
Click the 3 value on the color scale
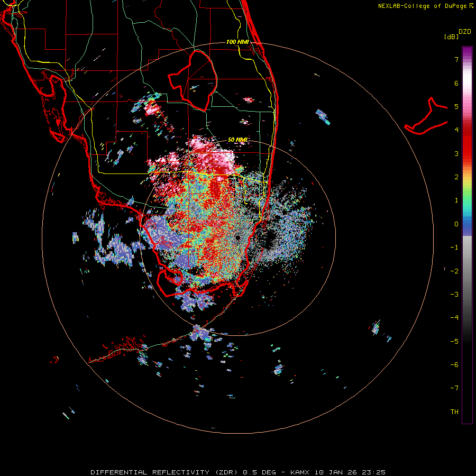[456, 153]
